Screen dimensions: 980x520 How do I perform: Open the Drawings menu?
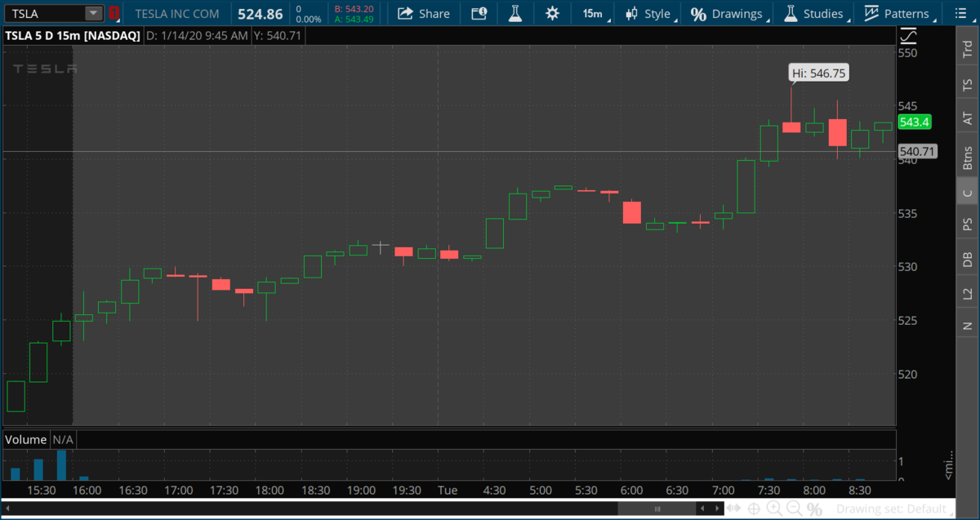point(729,13)
